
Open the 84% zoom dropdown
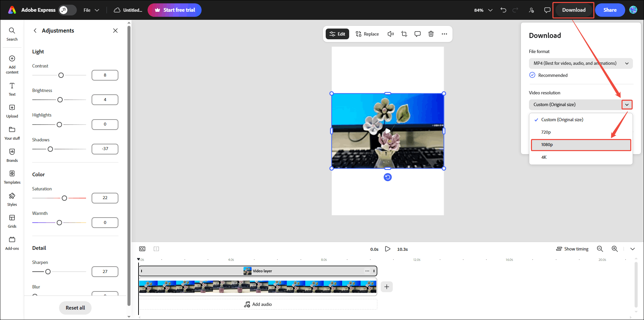click(483, 10)
